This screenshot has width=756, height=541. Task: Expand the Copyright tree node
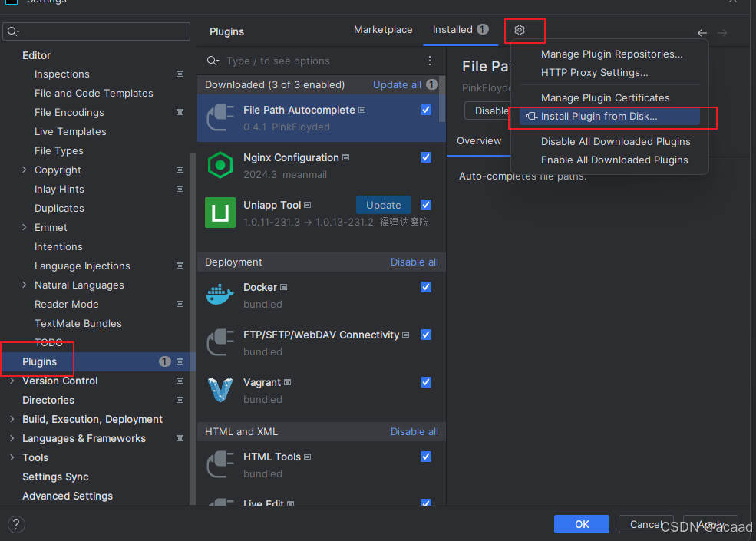24,170
